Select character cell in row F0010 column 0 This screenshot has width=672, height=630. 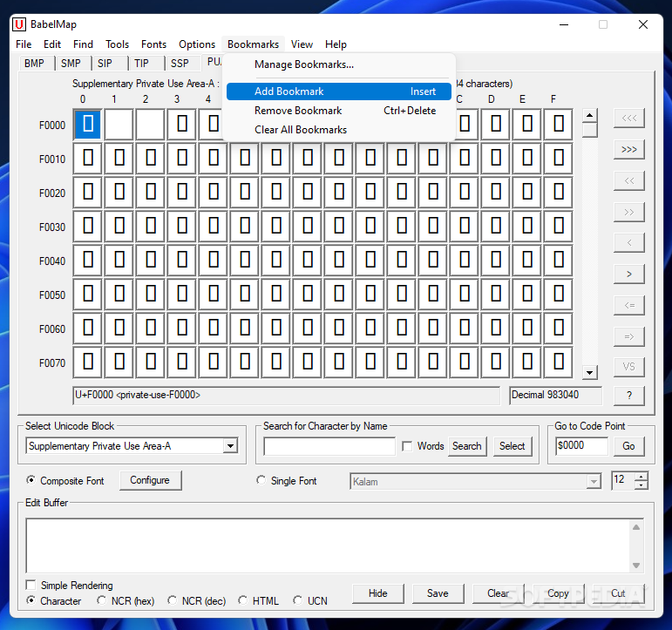pyautogui.click(x=88, y=158)
